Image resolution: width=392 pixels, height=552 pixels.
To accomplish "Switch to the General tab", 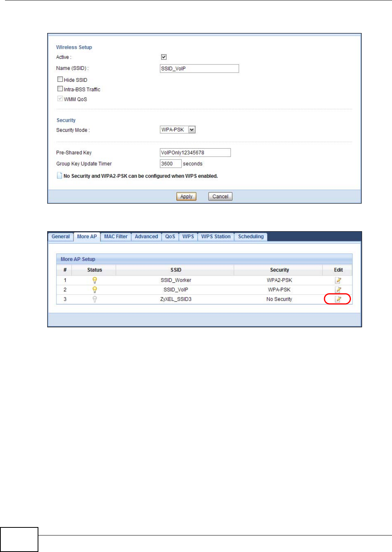I will (x=61, y=237).
